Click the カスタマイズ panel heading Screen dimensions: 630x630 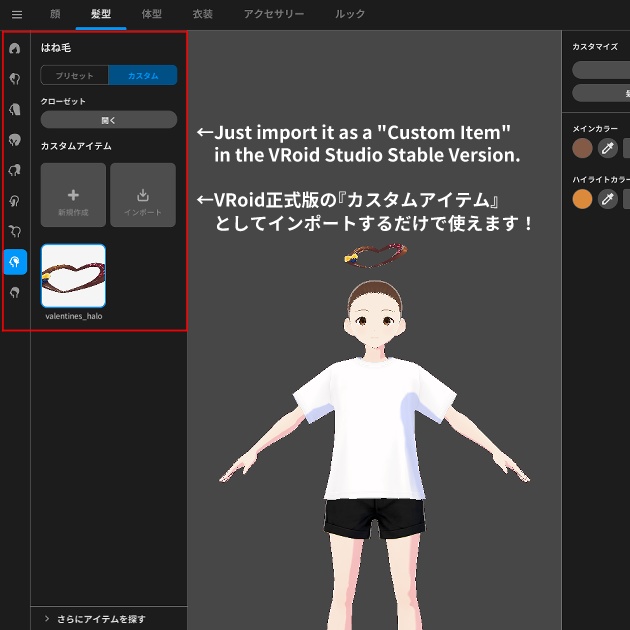click(595, 47)
